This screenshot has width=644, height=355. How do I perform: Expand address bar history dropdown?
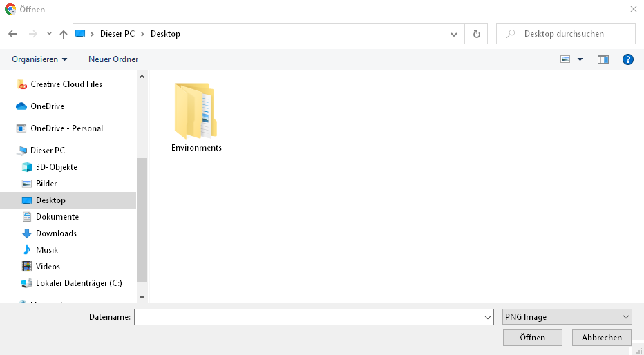pos(454,34)
